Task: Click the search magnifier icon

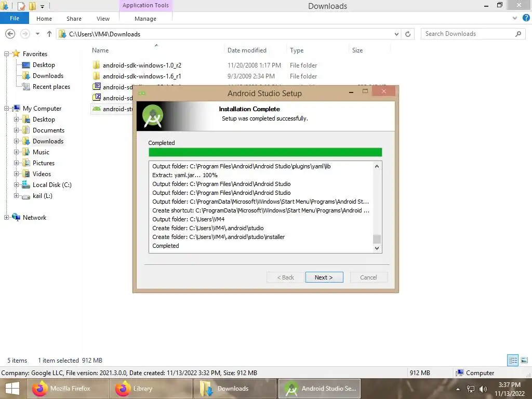Action: (x=518, y=34)
